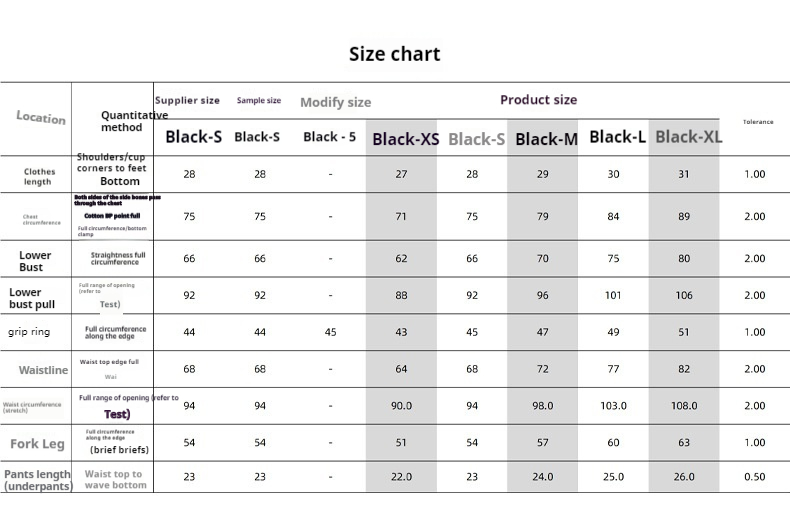Click the Tolerance column header
This screenshot has height=520, width=790.
pos(758,122)
